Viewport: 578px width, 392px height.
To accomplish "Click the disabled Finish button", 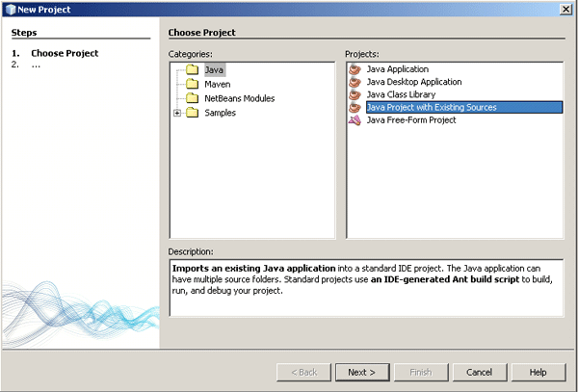I will pos(421,372).
